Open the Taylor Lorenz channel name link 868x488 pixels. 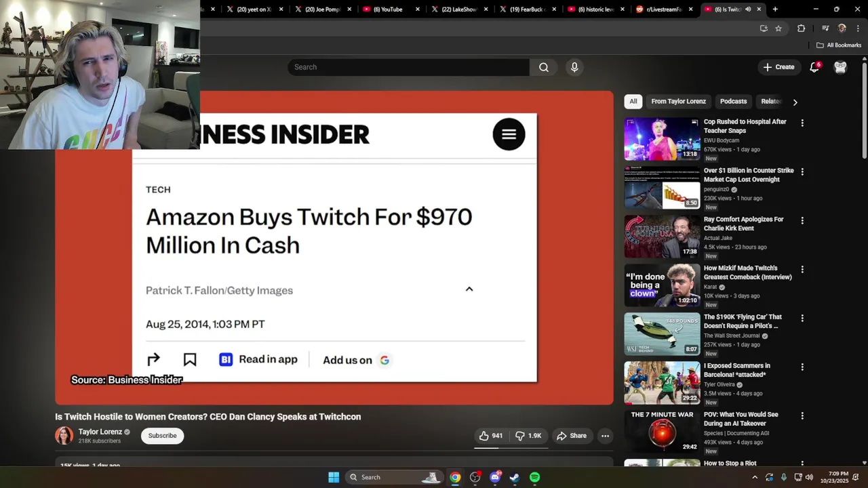click(x=100, y=432)
